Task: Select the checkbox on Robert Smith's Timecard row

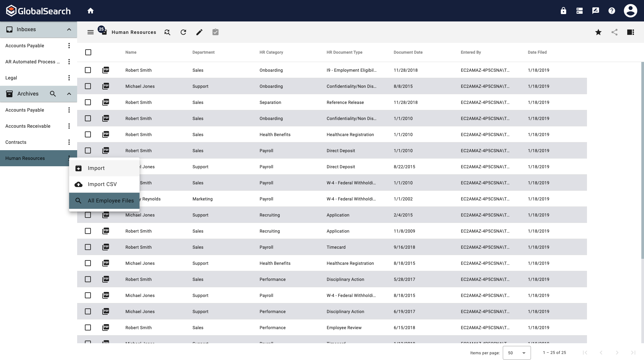Action: click(88, 247)
